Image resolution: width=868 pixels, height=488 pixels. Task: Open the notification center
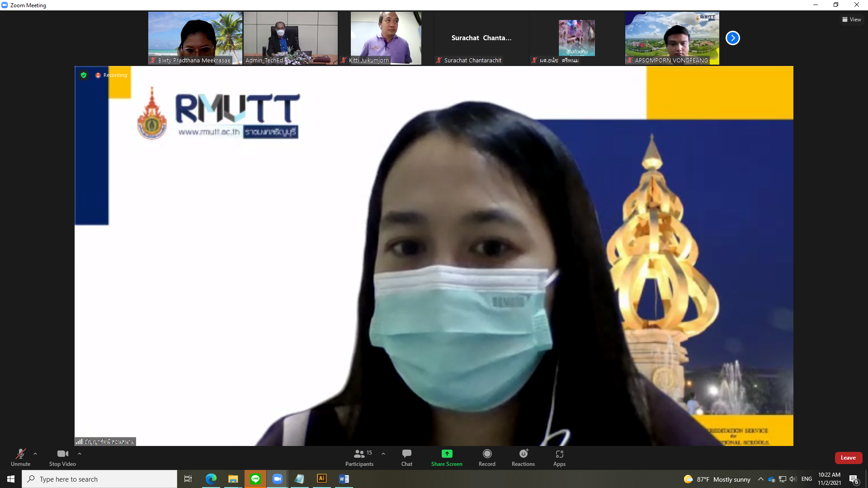click(854, 479)
